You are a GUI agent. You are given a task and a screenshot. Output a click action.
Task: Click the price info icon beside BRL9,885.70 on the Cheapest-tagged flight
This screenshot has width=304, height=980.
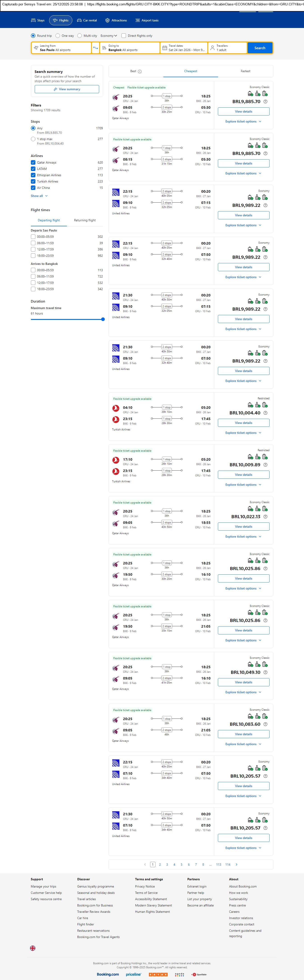(x=265, y=102)
